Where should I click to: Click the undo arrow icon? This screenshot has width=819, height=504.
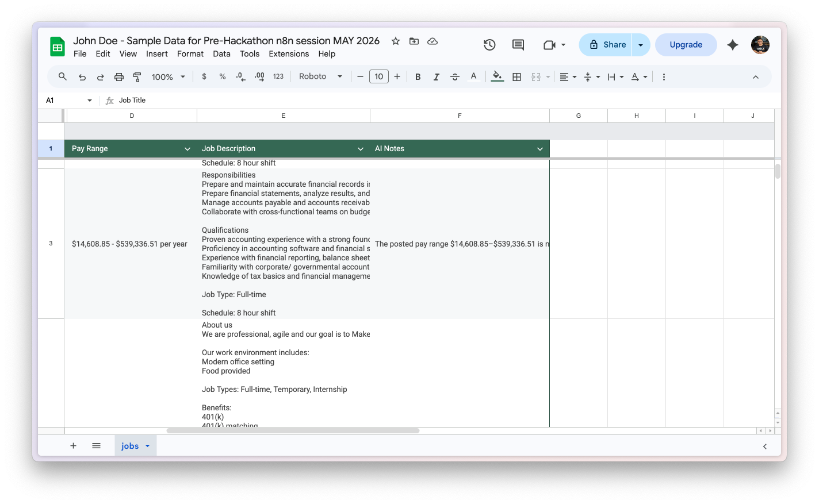[82, 76]
